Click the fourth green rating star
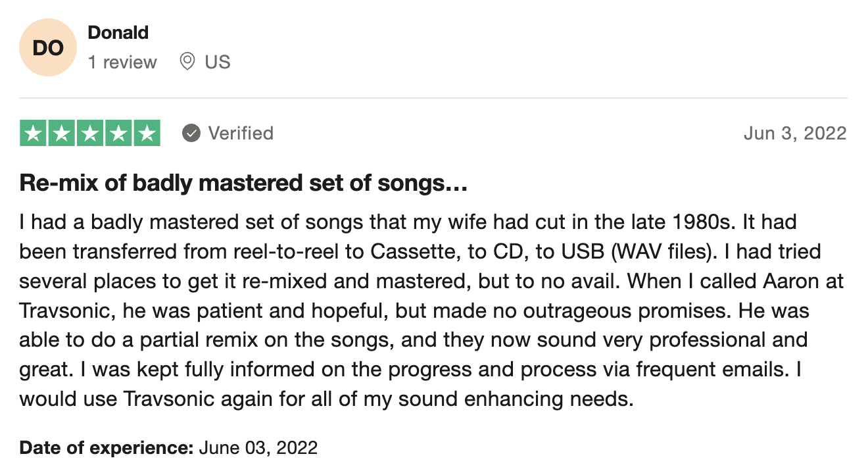Image resolution: width=868 pixels, height=475 pixels. [x=118, y=134]
